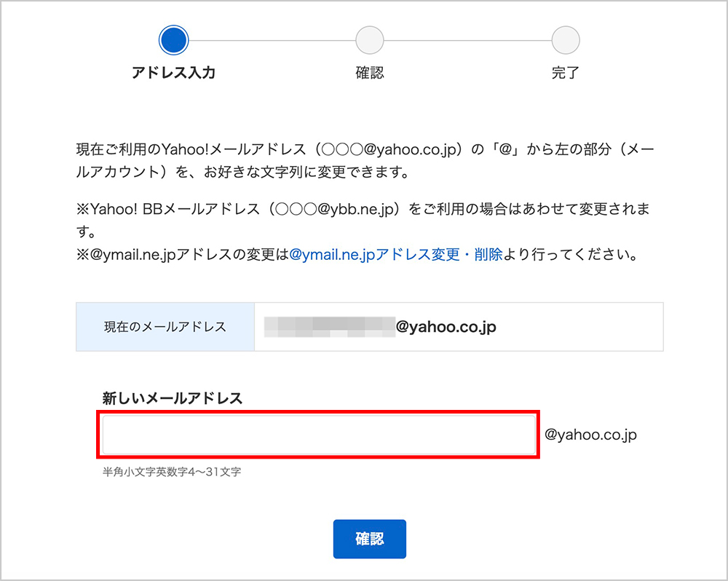Click the 半角小文字英数字4〜31文字 hint text

point(172,472)
